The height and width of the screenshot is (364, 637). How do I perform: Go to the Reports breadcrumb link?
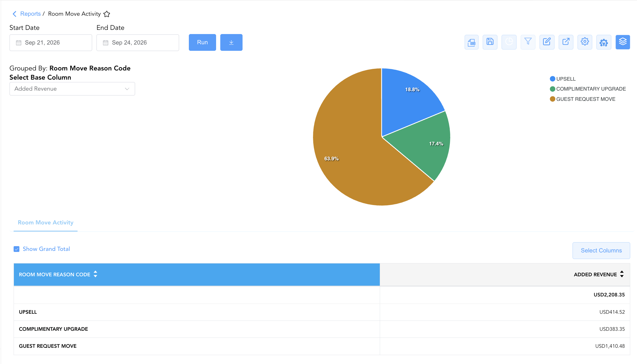pyautogui.click(x=30, y=14)
